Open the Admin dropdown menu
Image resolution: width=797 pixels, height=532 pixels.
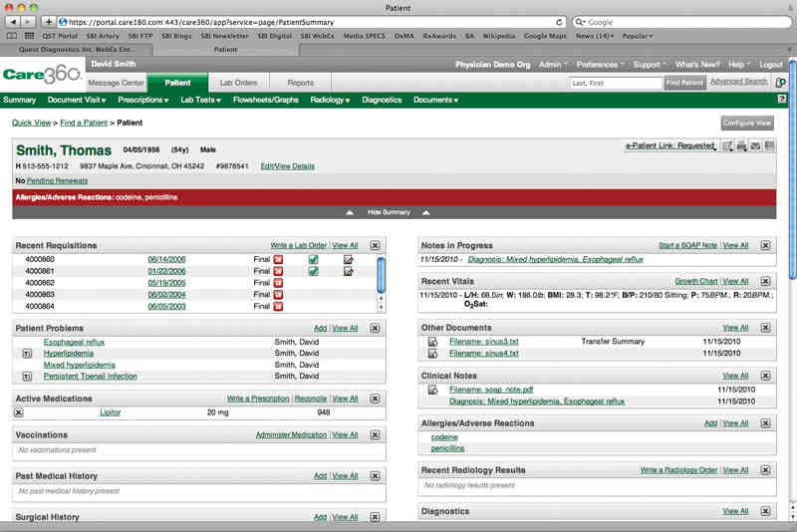(x=553, y=65)
